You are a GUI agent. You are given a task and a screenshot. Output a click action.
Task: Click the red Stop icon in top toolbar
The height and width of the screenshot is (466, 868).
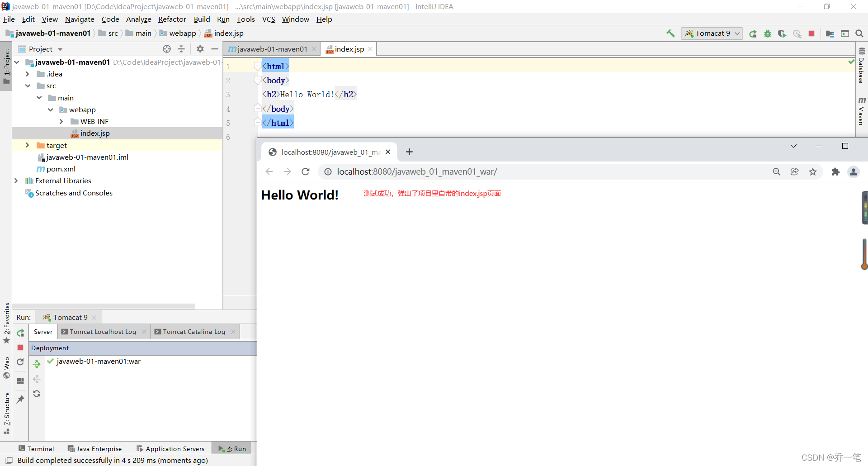point(811,33)
